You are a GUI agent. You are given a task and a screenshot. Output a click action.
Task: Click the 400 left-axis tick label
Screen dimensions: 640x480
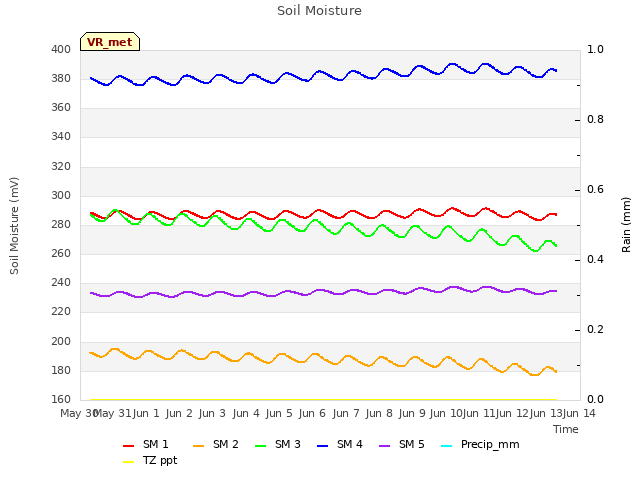[x=61, y=49]
